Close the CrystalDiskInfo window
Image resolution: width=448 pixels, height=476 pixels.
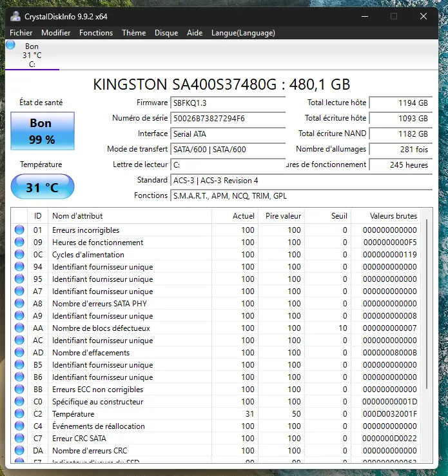pyautogui.click(x=424, y=16)
